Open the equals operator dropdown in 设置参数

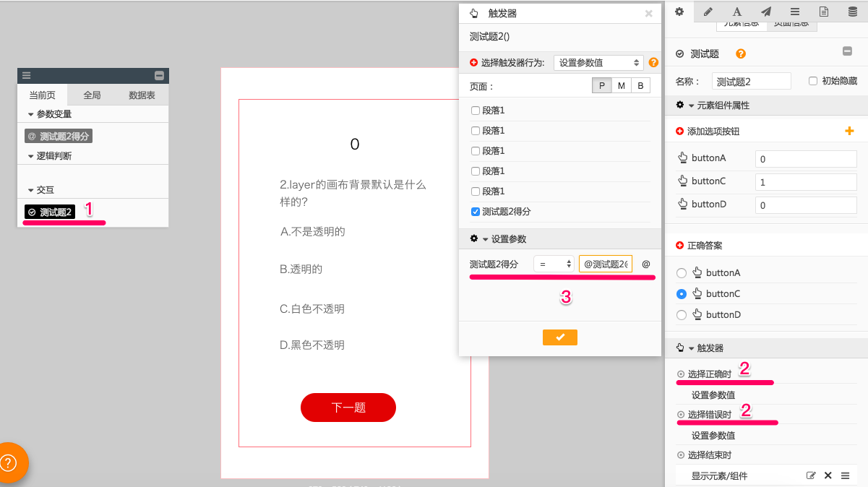554,264
